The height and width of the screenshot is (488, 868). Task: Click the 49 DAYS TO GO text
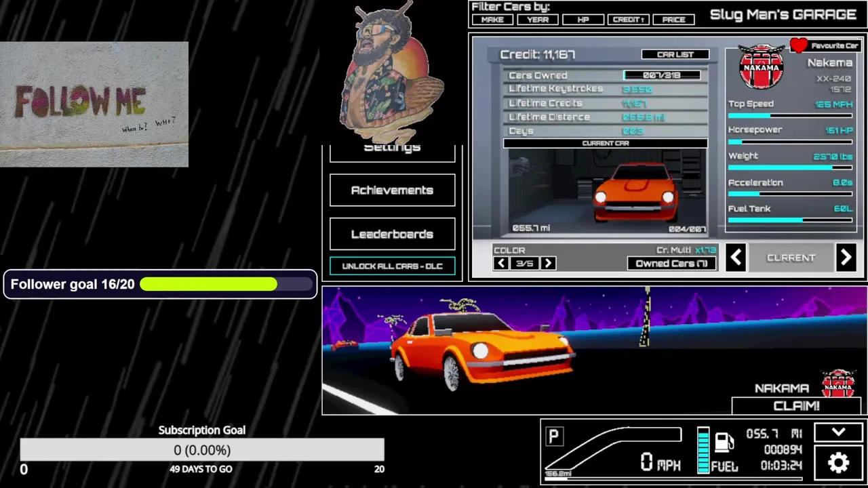(201, 469)
